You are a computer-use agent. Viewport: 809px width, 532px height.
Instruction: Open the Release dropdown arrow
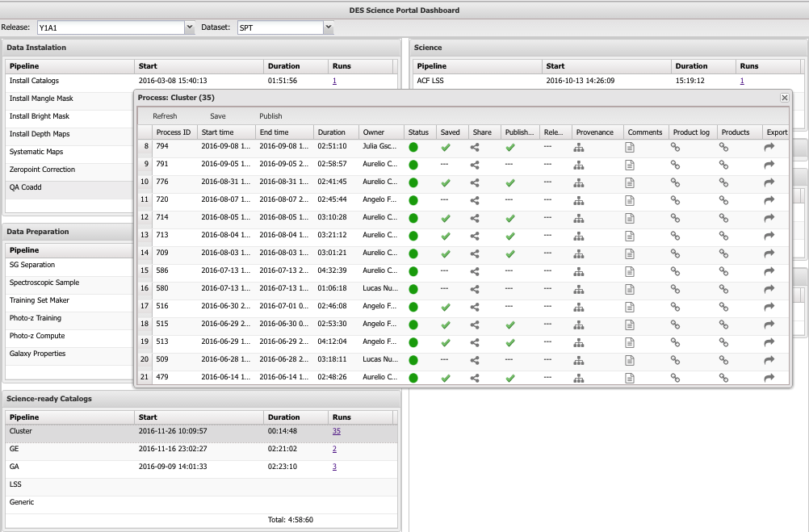pos(190,27)
